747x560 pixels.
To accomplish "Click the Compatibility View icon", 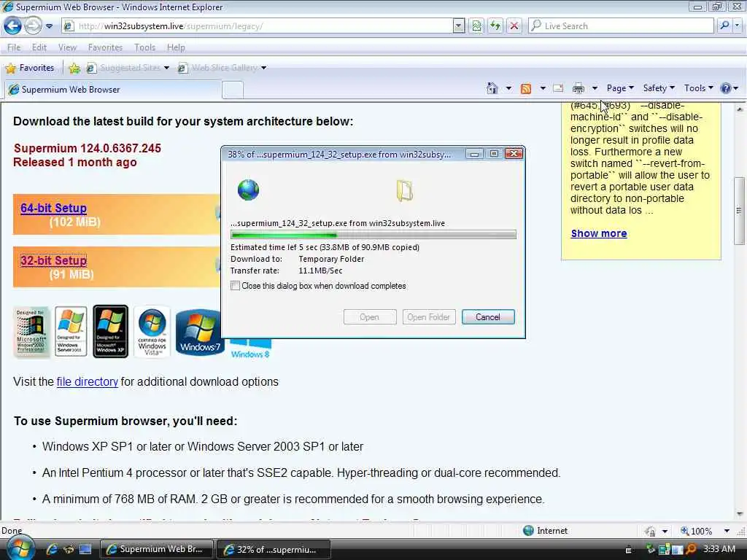I will (x=476, y=26).
